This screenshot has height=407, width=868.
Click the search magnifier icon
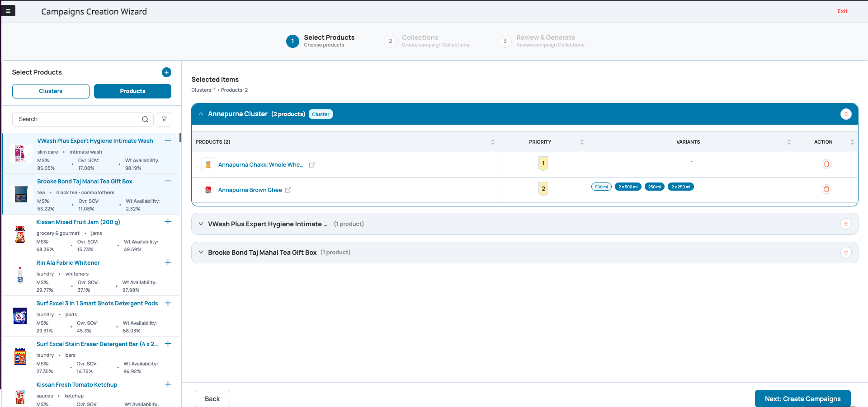[x=145, y=119]
